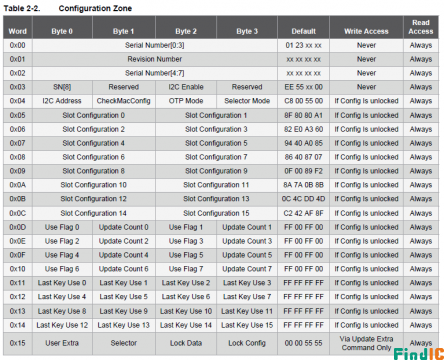Viewport: 444px width, 360px height.
Task: Select the 'Use Flag 6' cell
Action: coord(62,269)
